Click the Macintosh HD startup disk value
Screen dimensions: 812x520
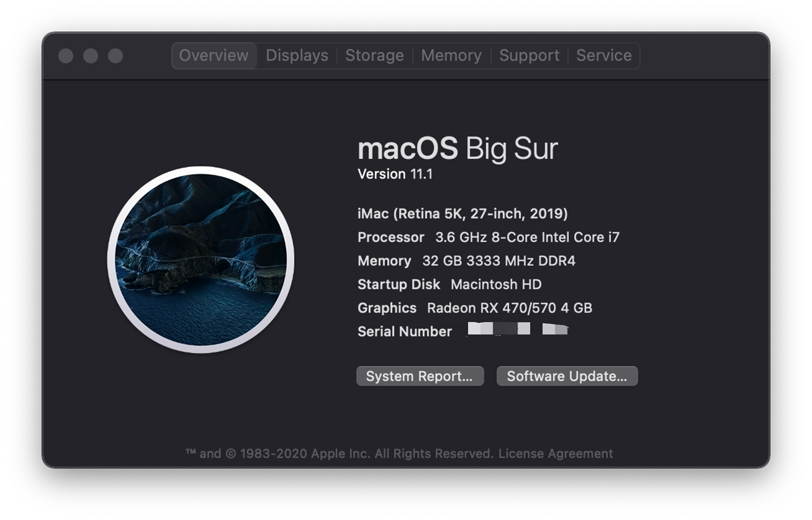click(496, 285)
